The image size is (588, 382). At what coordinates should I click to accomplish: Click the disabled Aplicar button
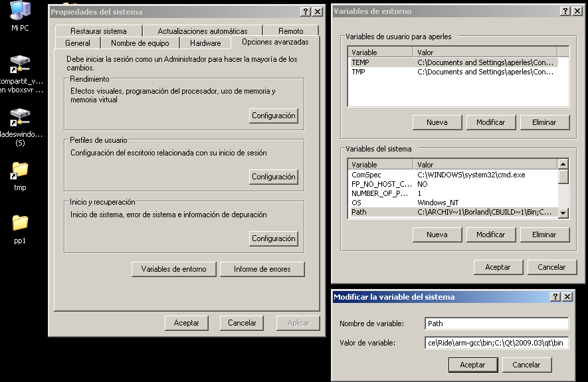tap(298, 323)
